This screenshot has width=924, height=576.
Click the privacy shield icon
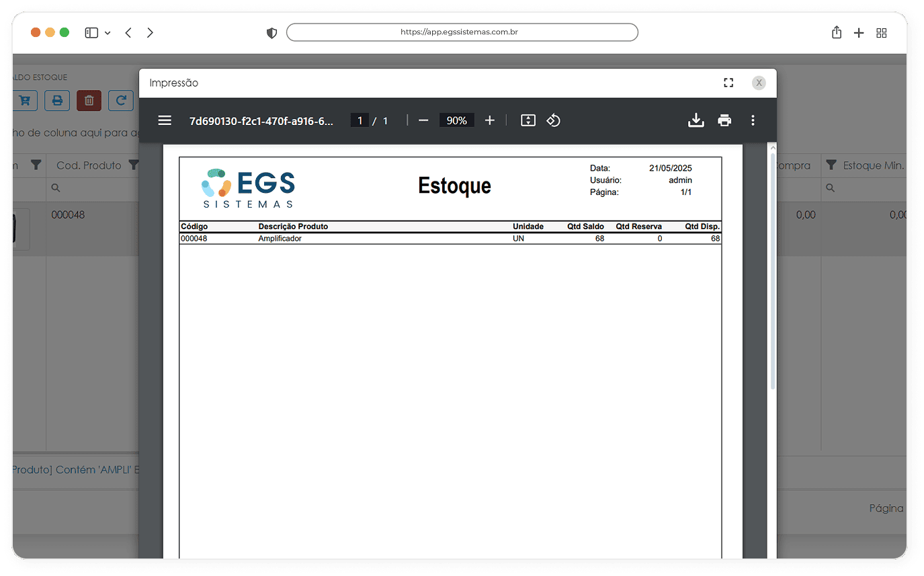tap(271, 32)
